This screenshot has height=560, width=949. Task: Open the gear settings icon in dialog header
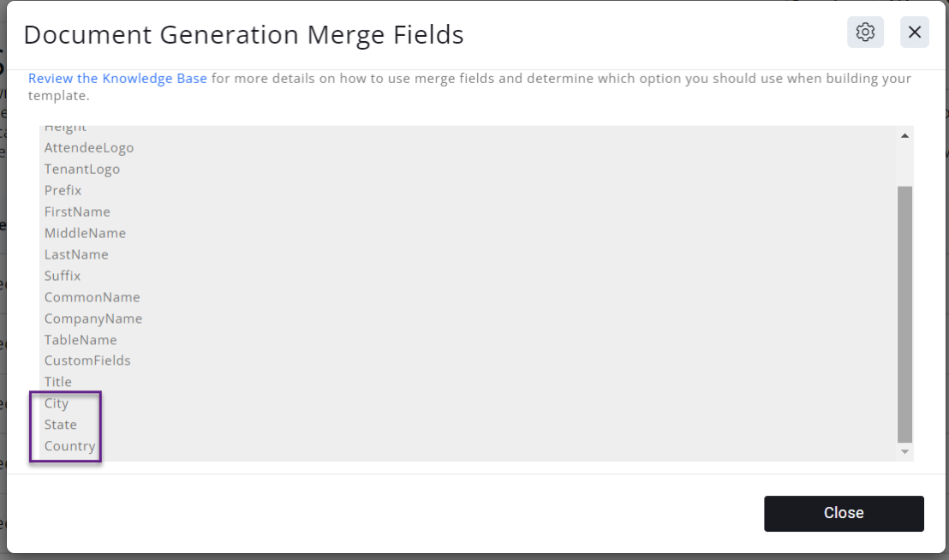(865, 33)
